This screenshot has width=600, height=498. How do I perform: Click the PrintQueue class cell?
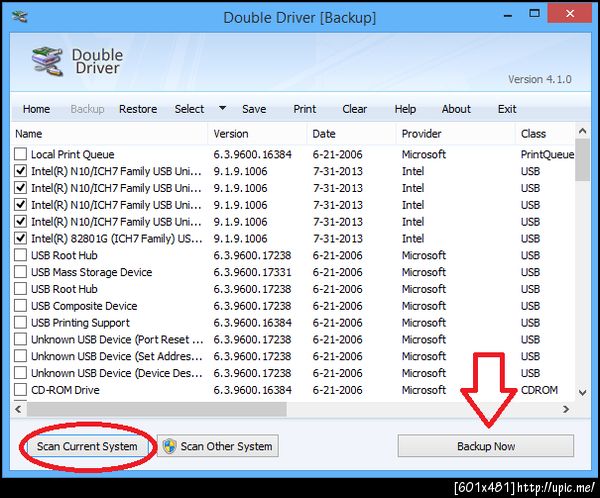547,154
